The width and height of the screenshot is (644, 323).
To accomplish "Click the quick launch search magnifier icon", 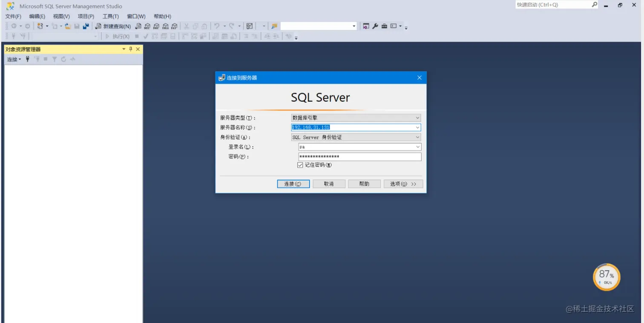I will [595, 5].
